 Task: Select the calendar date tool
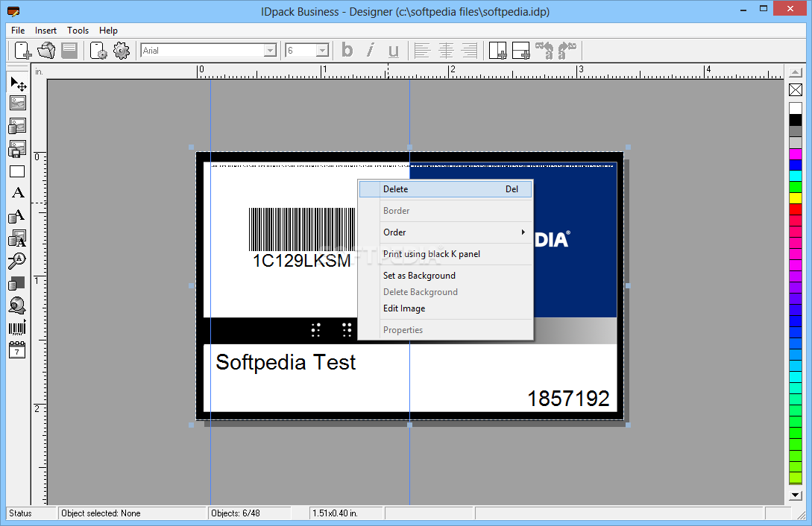(17, 350)
